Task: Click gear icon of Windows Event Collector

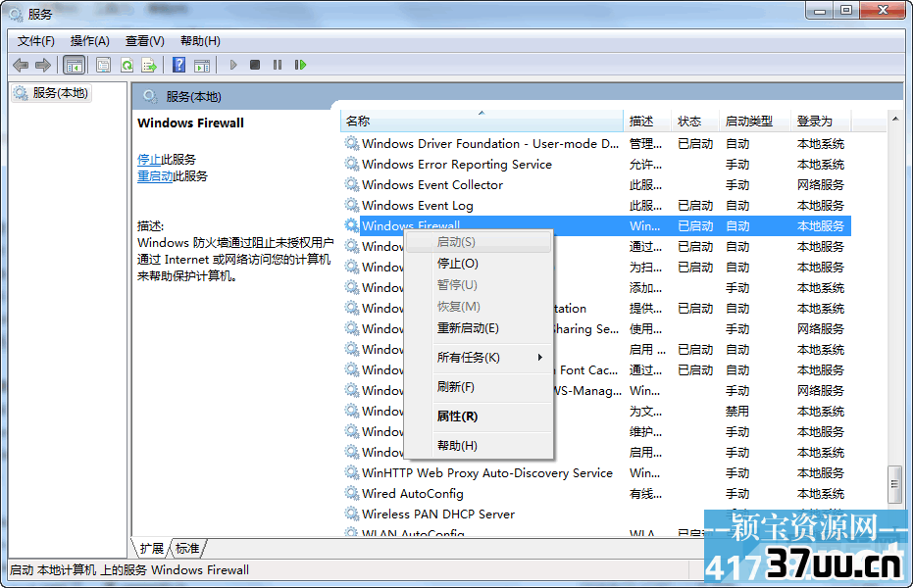Action: [351, 184]
